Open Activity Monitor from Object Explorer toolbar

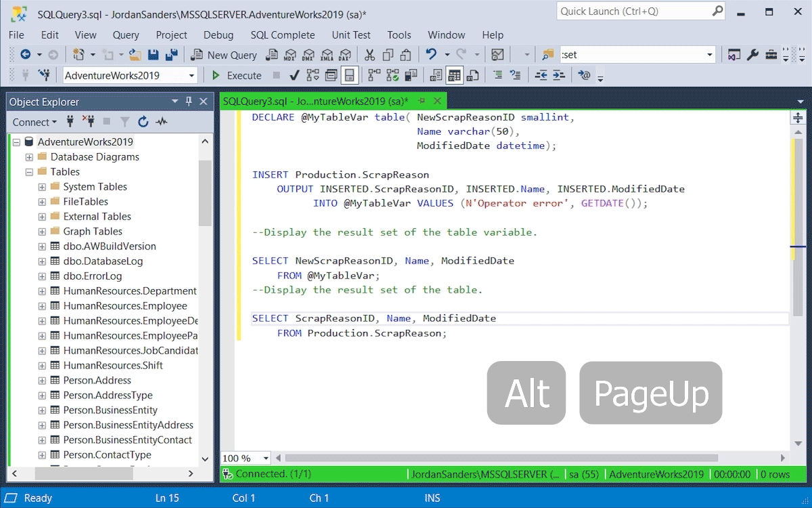tap(161, 122)
